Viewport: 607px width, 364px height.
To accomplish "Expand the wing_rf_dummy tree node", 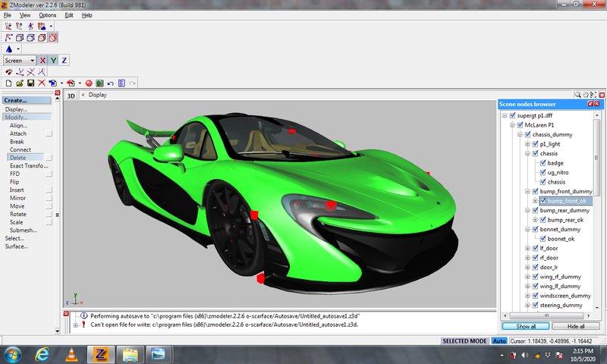I will (527, 277).
